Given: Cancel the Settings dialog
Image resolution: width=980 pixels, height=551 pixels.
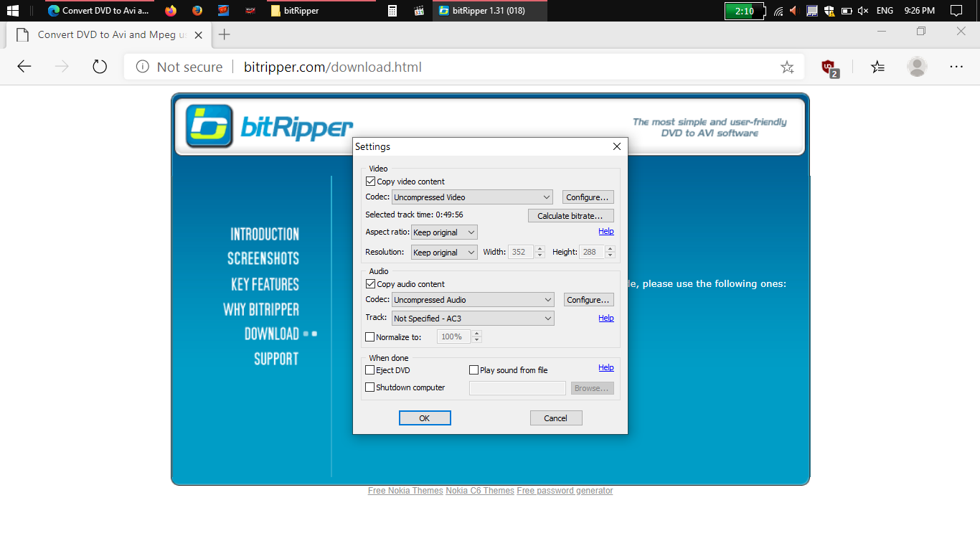Looking at the screenshot, I should pos(556,418).
